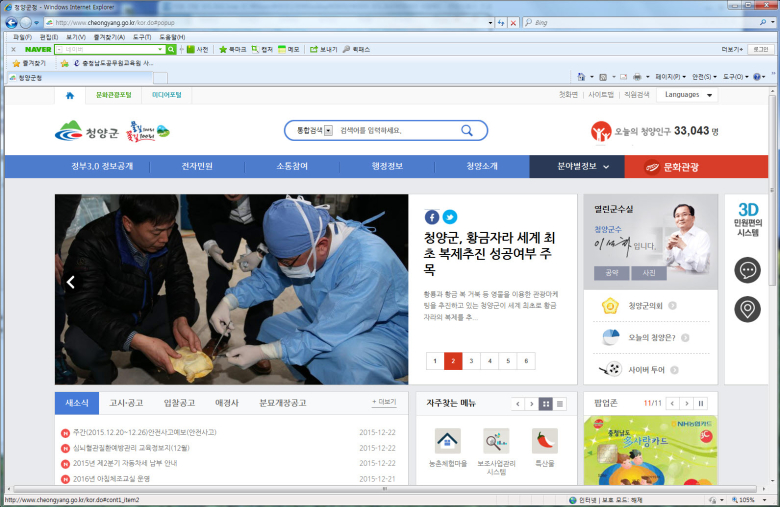Open the 농촌체험마을 house icon
This screenshot has height=507, width=780.
[447, 441]
